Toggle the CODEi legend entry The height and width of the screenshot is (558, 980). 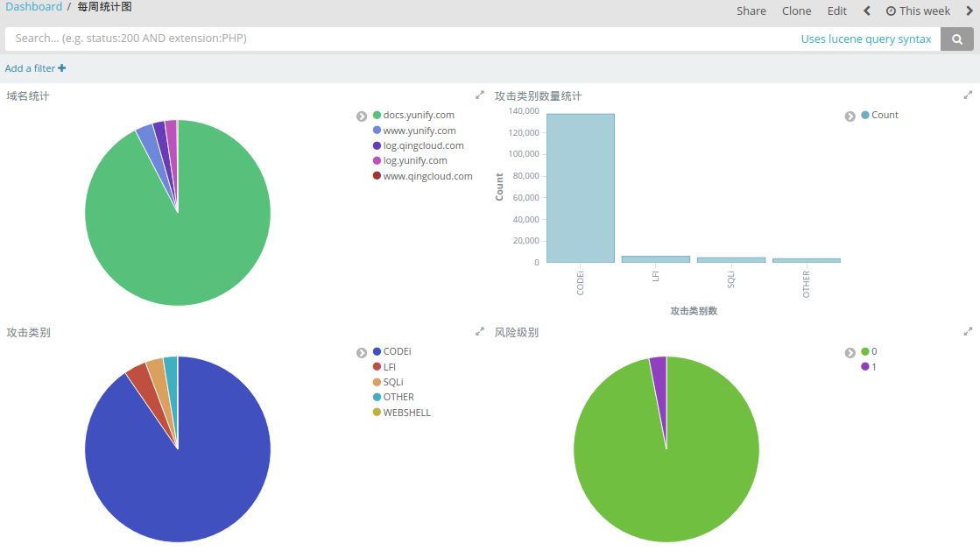397,352
